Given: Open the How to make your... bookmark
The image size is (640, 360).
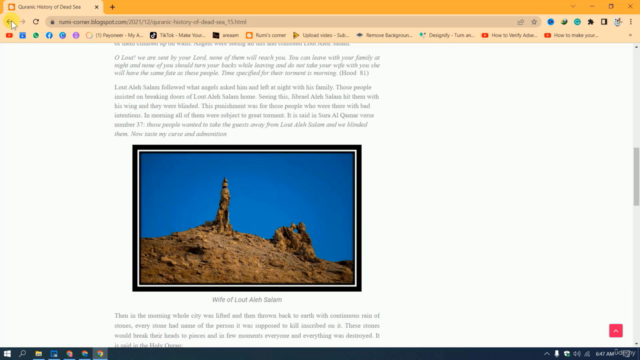Looking at the screenshot, I should pos(571,36).
